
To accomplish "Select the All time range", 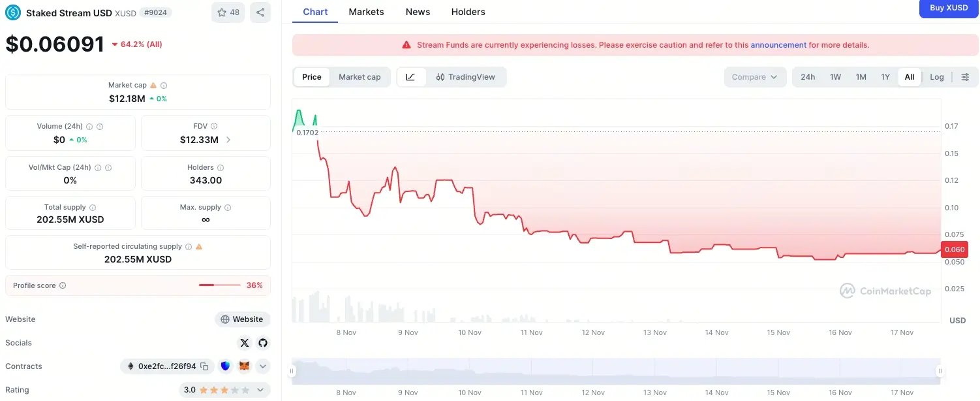I will coord(909,76).
